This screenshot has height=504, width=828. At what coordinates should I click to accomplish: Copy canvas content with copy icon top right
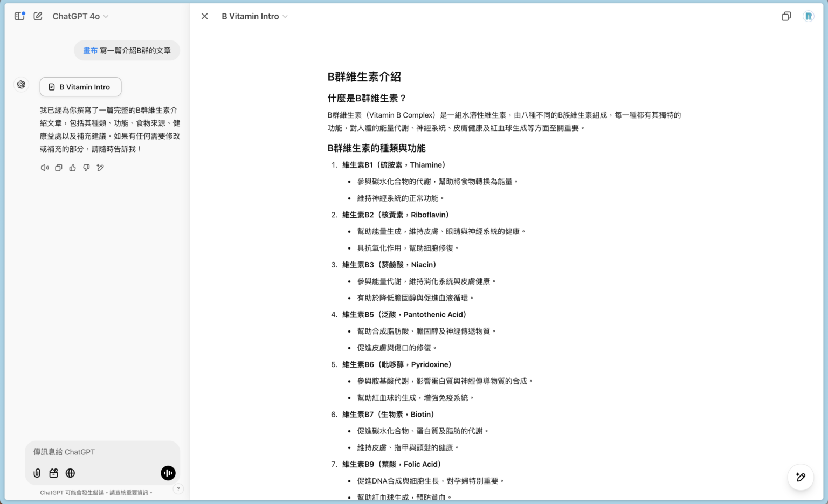coord(786,16)
